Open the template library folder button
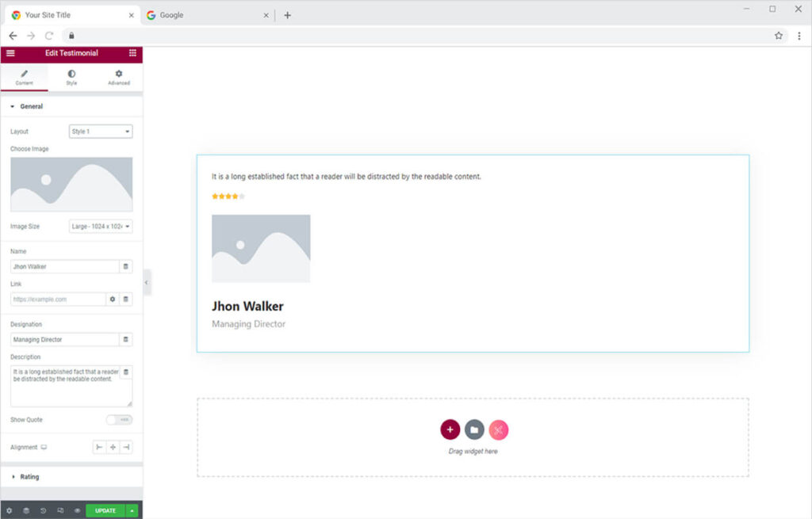 (474, 429)
